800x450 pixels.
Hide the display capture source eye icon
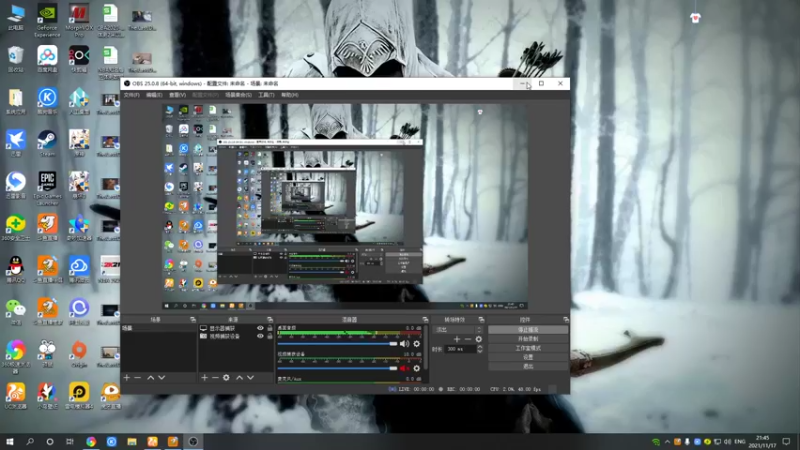pyautogui.click(x=260, y=328)
